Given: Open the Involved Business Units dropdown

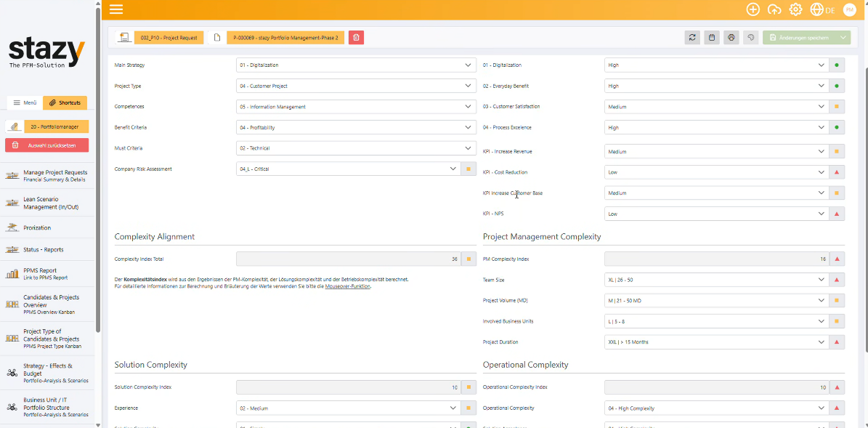Looking at the screenshot, I should (x=716, y=321).
